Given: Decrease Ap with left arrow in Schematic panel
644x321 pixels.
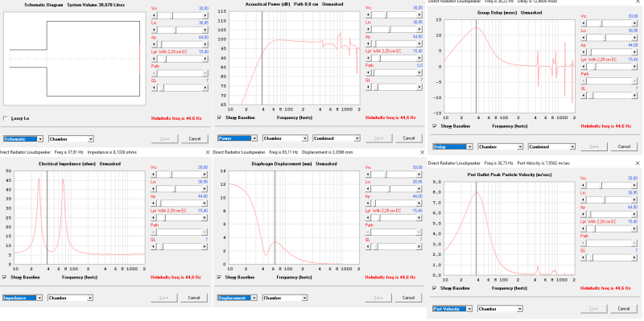Looking at the screenshot, I should 154,44.
